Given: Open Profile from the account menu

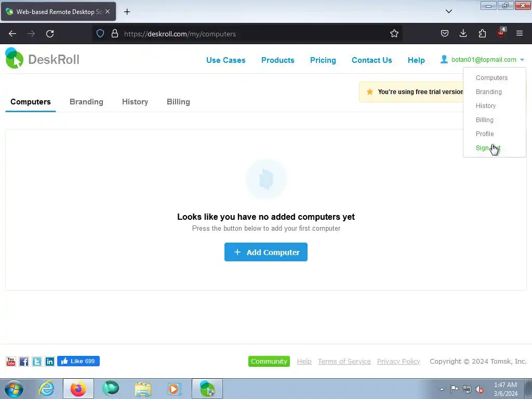Looking at the screenshot, I should click(485, 134).
